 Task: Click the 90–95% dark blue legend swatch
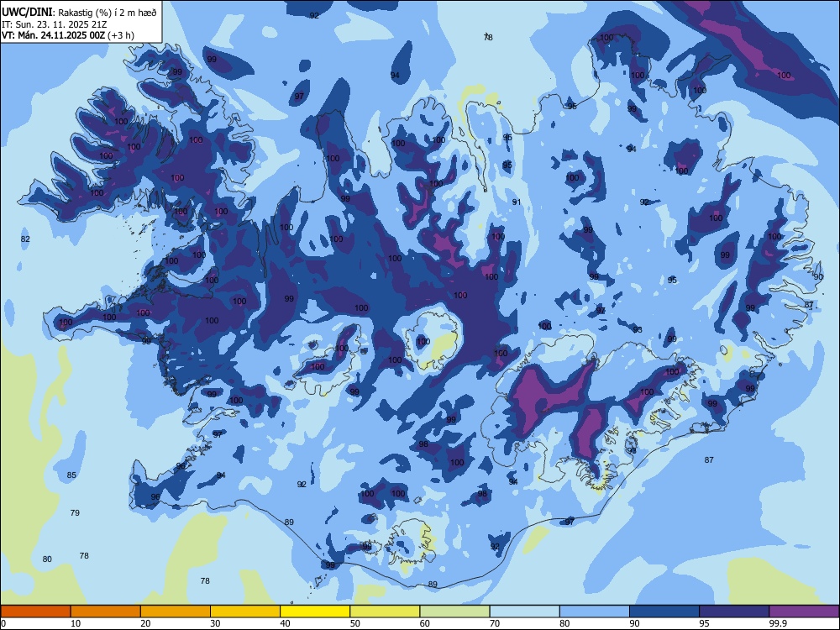(664, 612)
